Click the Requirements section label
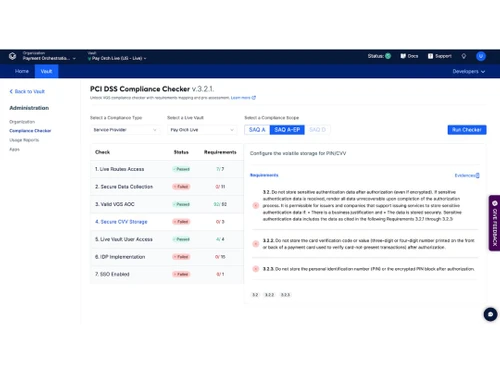This screenshot has height=375, width=500. tap(264, 175)
